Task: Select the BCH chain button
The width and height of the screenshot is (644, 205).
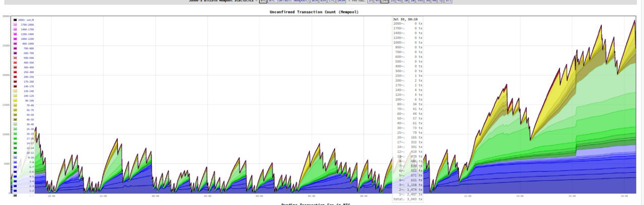Action: tap(314, 2)
